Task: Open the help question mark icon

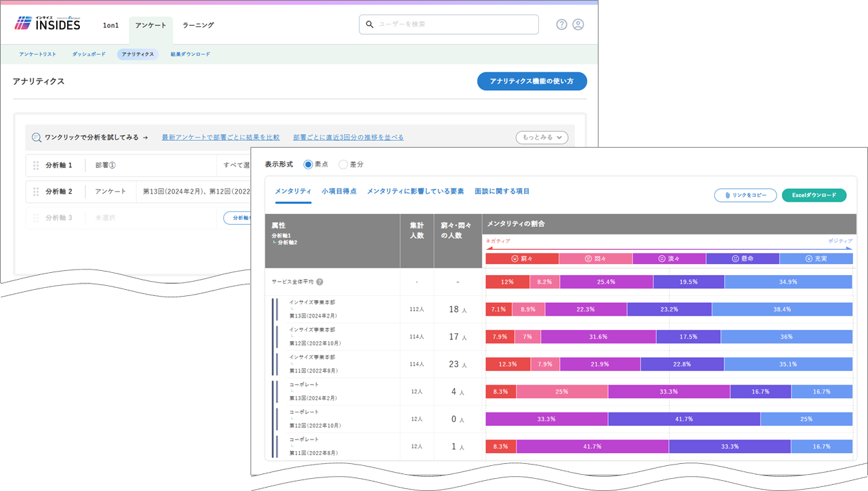Action: pos(561,24)
